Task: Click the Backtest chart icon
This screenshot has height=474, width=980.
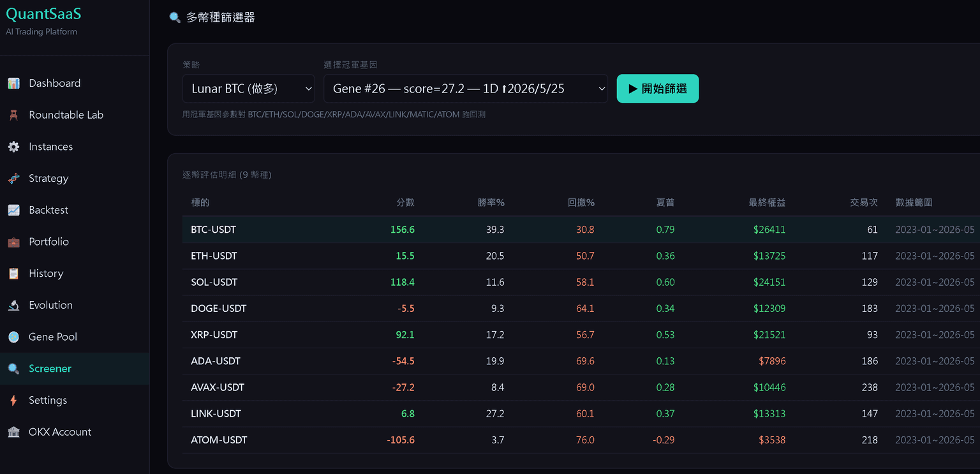Action: coord(13,210)
